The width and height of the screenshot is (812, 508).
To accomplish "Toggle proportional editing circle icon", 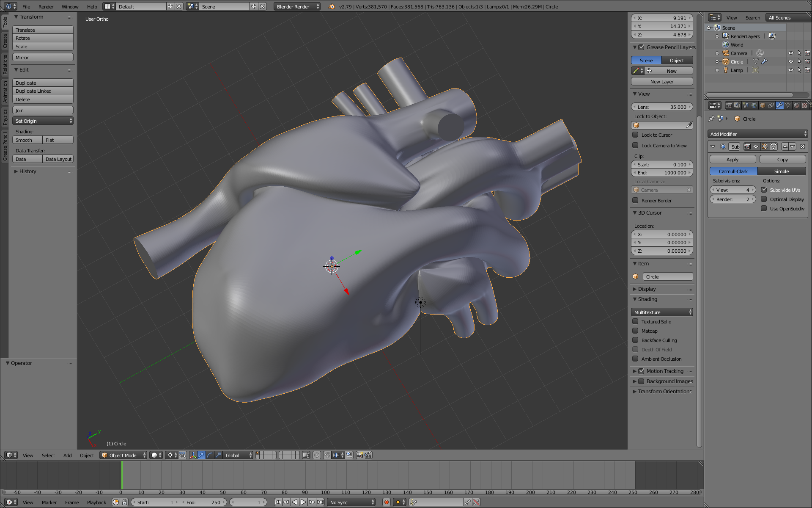I will click(317, 455).
